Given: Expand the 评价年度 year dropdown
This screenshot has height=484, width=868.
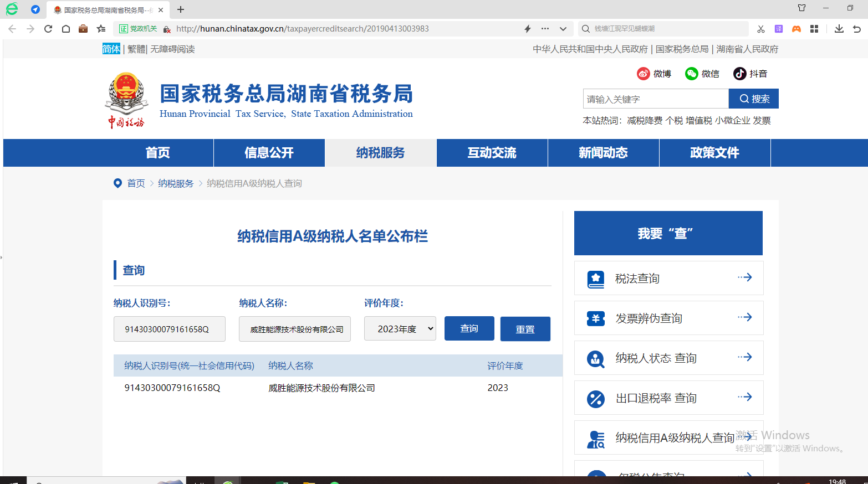Looking at the screenshot, I should 400,329.
